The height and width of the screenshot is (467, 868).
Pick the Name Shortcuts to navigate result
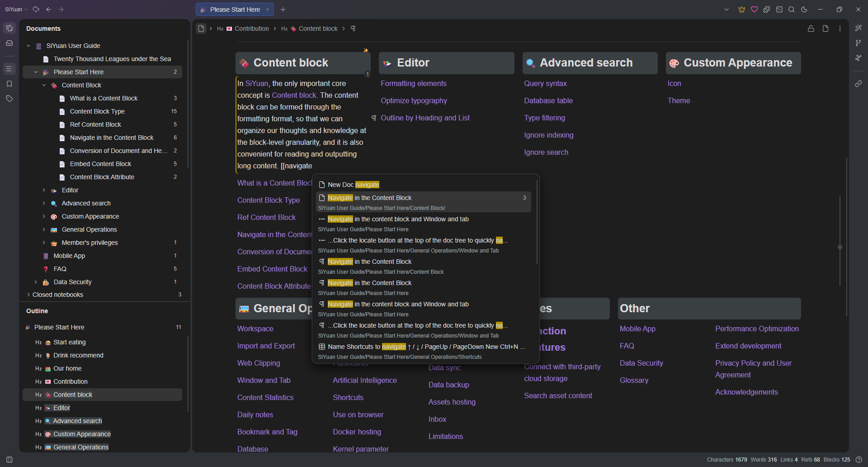tap(424, 351)
